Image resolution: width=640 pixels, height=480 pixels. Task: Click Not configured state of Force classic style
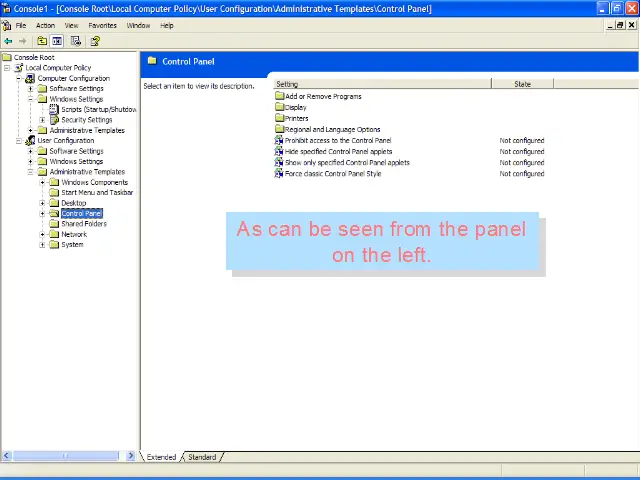click(522, 173)
